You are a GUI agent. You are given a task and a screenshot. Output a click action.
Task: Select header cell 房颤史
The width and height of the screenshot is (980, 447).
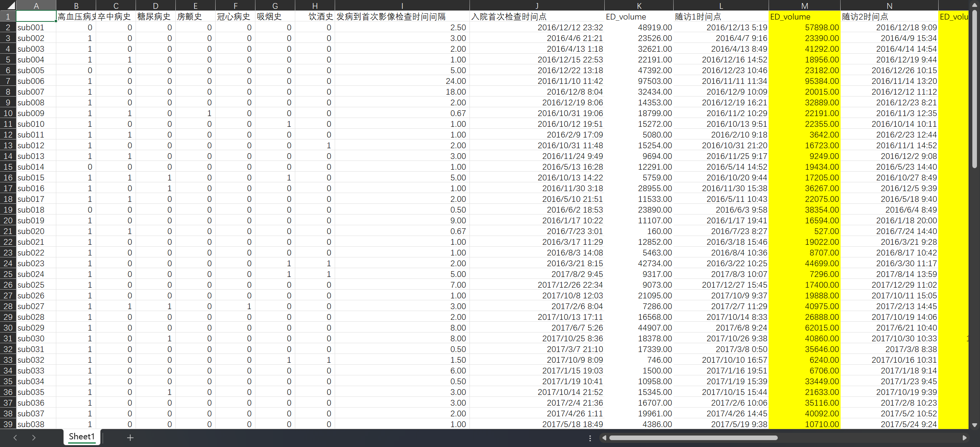tap(196, 16)
